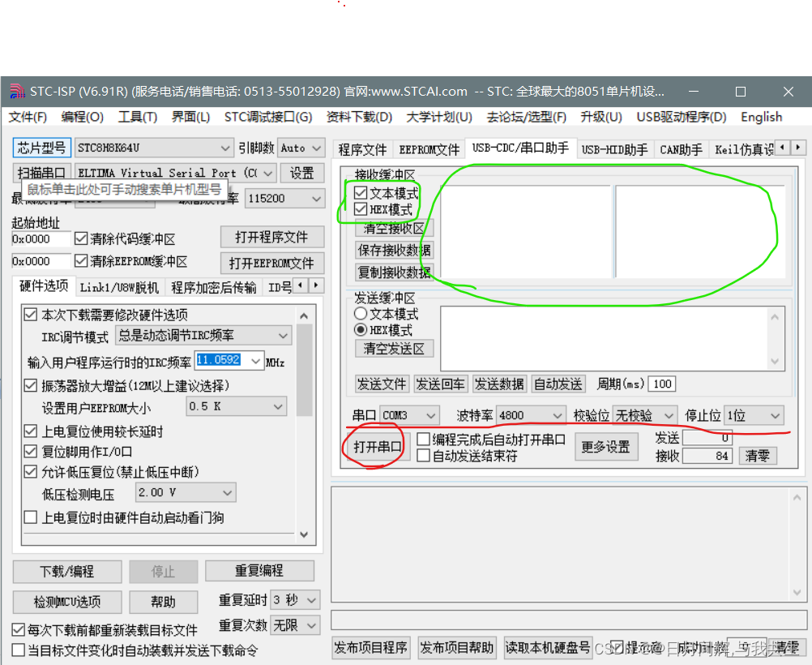Open 引脚数 Auto dropdown
Screen dimensions: 812x665
pos(301,148)
